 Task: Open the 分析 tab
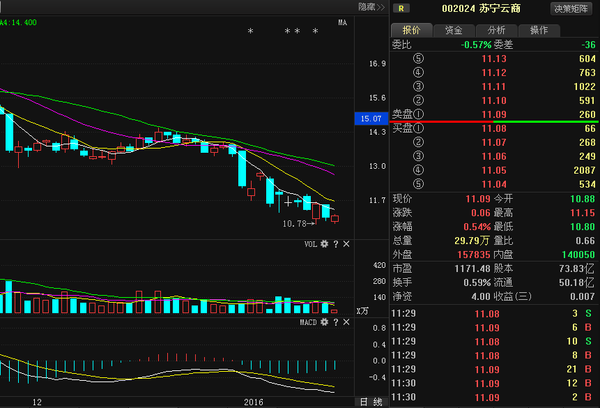click(x=497, y=30)
